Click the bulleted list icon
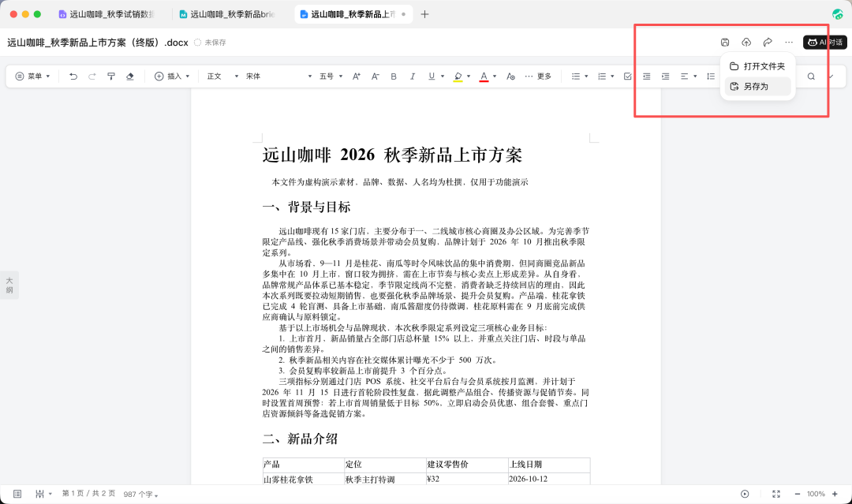Image resolution: width=852 pixels, height=504 pixels. 576,77
